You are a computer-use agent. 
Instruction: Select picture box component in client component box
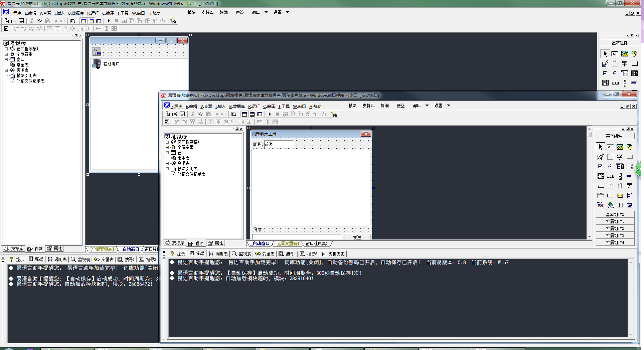(x=620, y=147)
